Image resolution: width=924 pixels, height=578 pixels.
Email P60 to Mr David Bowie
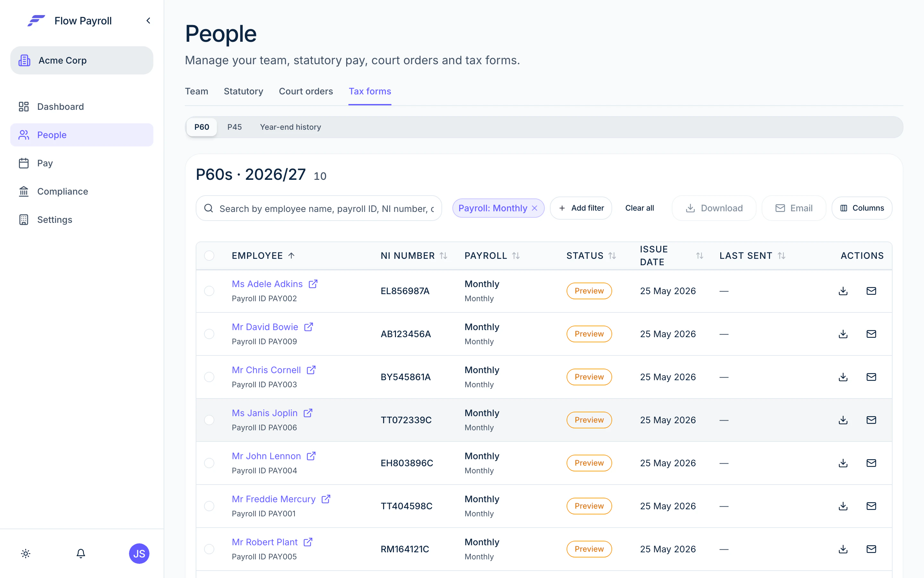click(871, 334)
